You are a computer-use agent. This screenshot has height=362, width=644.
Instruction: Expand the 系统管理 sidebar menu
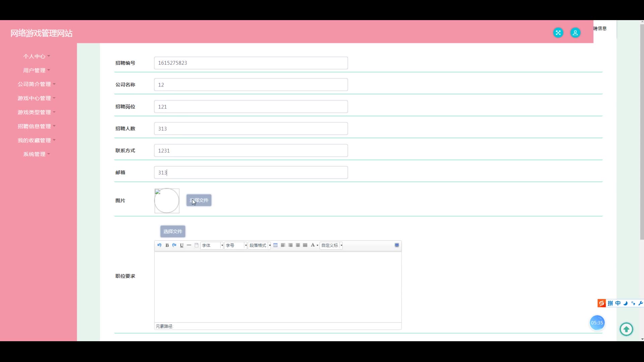click(37, 154)
